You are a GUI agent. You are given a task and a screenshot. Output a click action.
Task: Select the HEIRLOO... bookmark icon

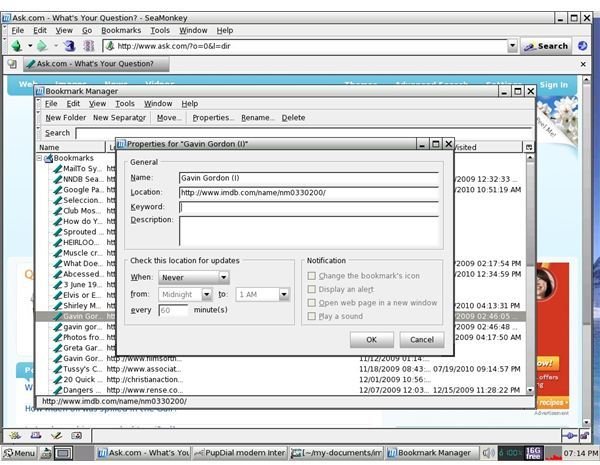pos(58,243)
